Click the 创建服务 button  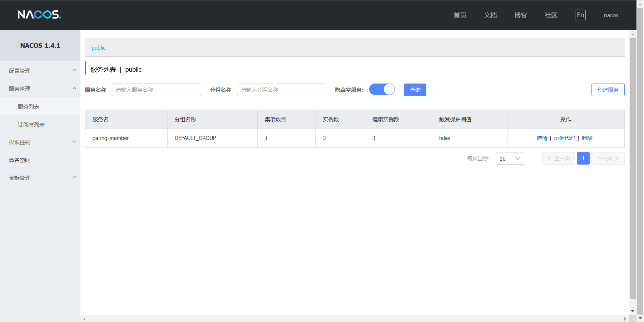pyautogui.click(x=608, y=90)
